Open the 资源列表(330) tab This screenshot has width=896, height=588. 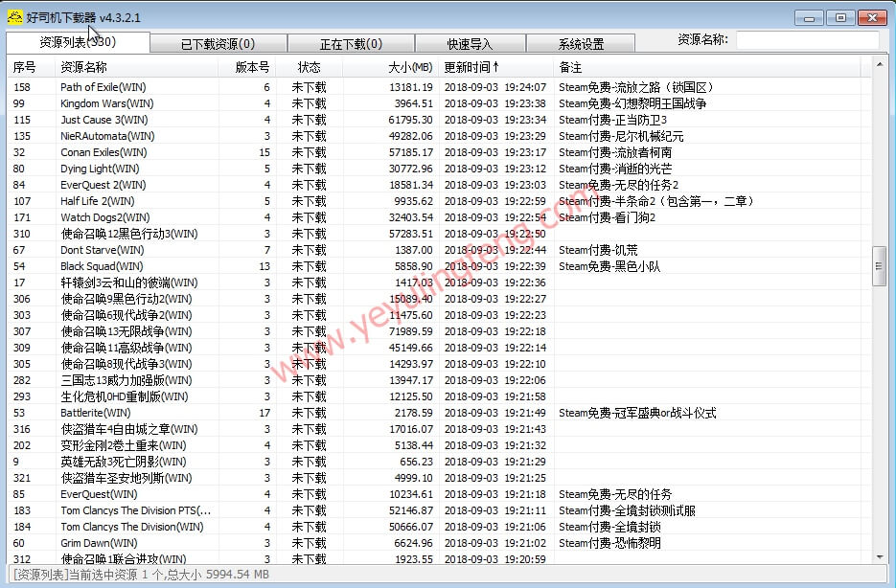[x=79, y=42]
